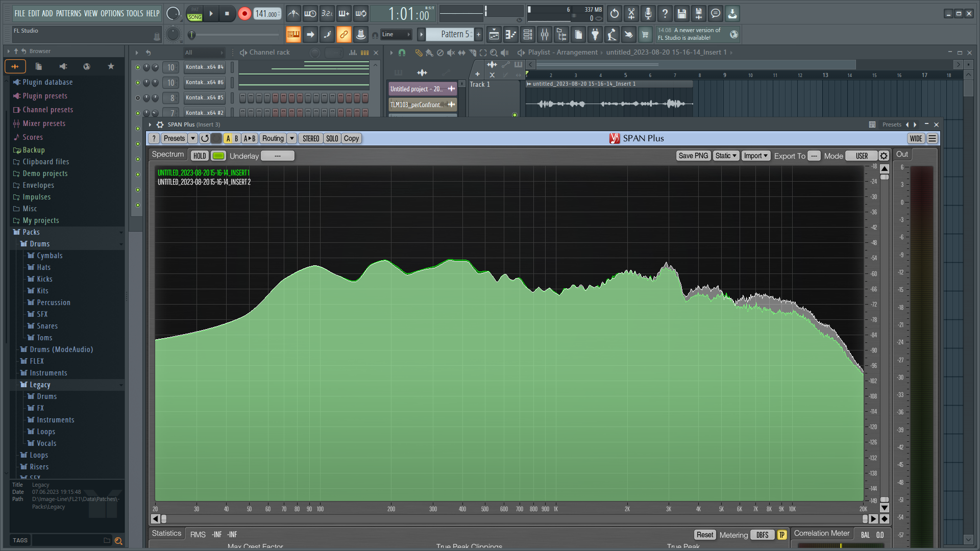Open the Import dropdown menu
Viewport: 980px width, 551px height.
pyautogui.click(x=755, y=156)
